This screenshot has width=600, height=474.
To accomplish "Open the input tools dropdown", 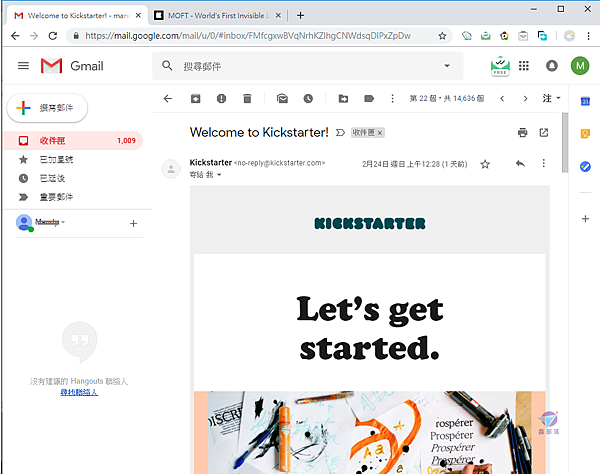I will pos(551,98).
